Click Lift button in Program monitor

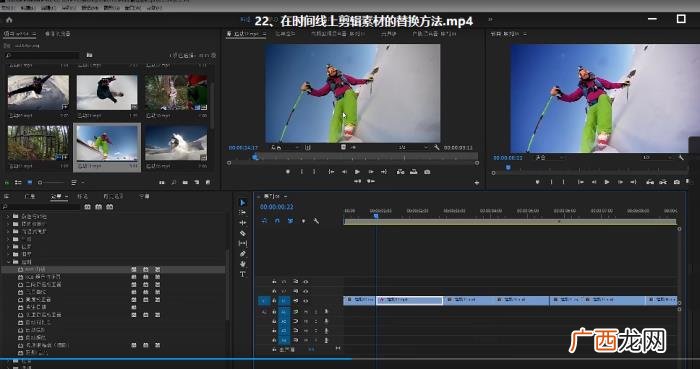pos(650,182)
